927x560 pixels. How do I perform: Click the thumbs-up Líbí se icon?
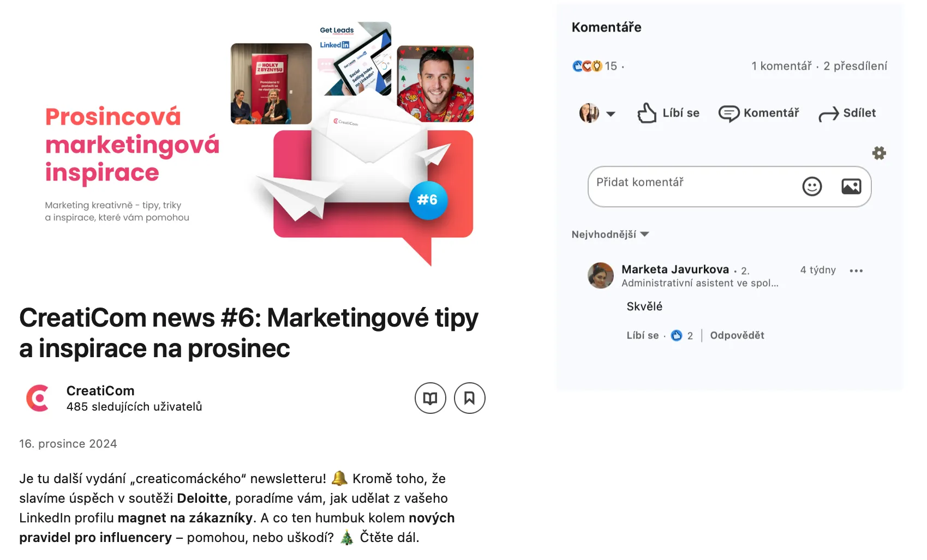(647, 113)
